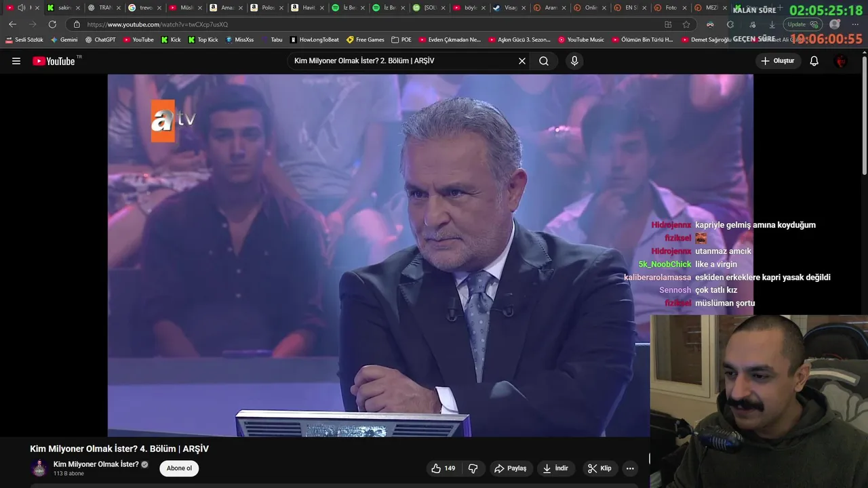Open browser downloads arrow icon

(x=772, y=24)
